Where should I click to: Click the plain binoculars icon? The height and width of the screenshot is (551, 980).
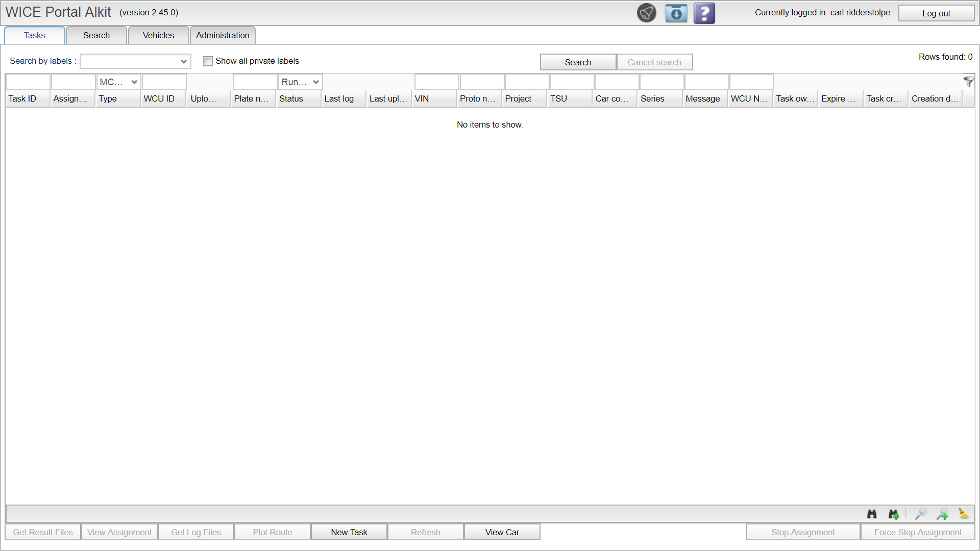[872, 514]
